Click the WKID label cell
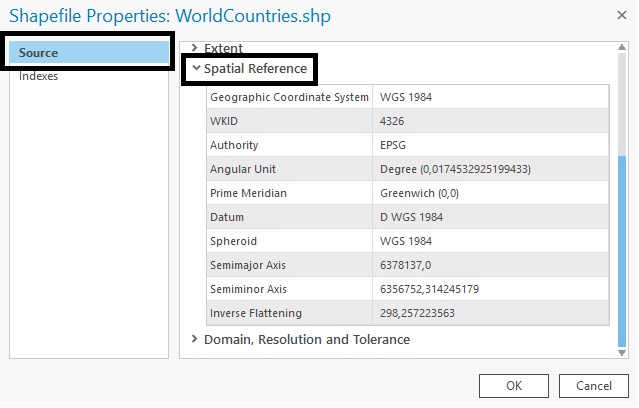The image size is (639, 408). pos(289,121)
